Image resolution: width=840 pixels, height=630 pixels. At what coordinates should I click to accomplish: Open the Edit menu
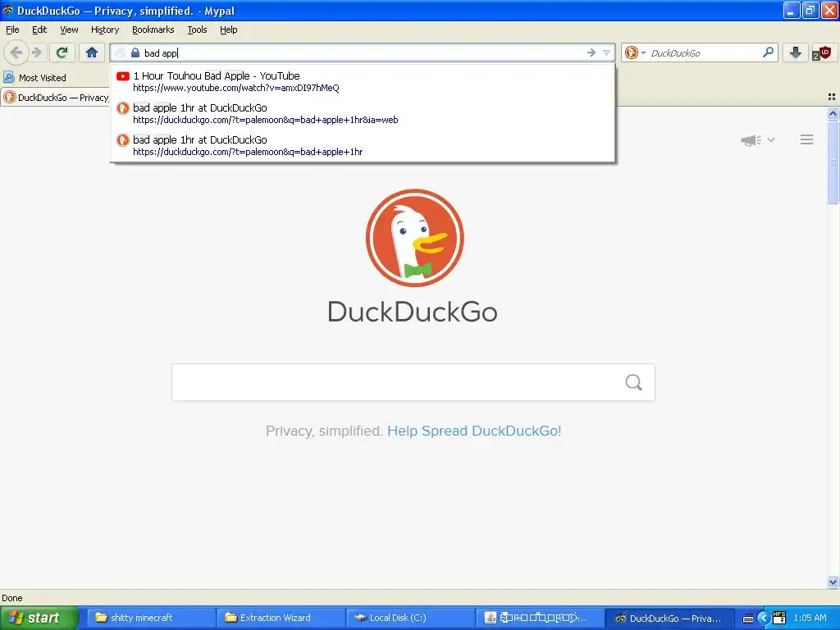39,30
